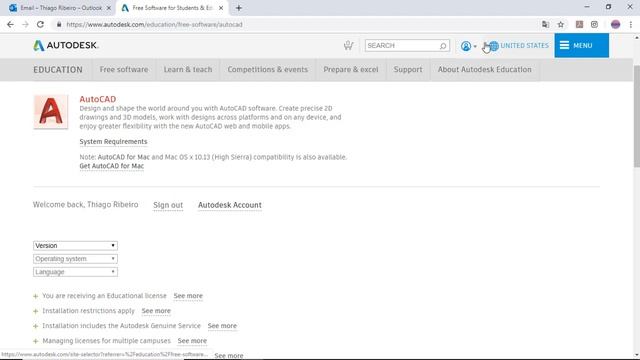Viewport: 640px width, 360px height.
Task: Close the Autodesk Free Software tab
Action: [x=221, y=8]
